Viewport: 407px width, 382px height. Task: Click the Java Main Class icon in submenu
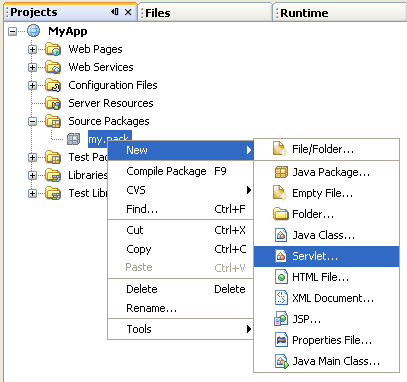coord(282,361)
